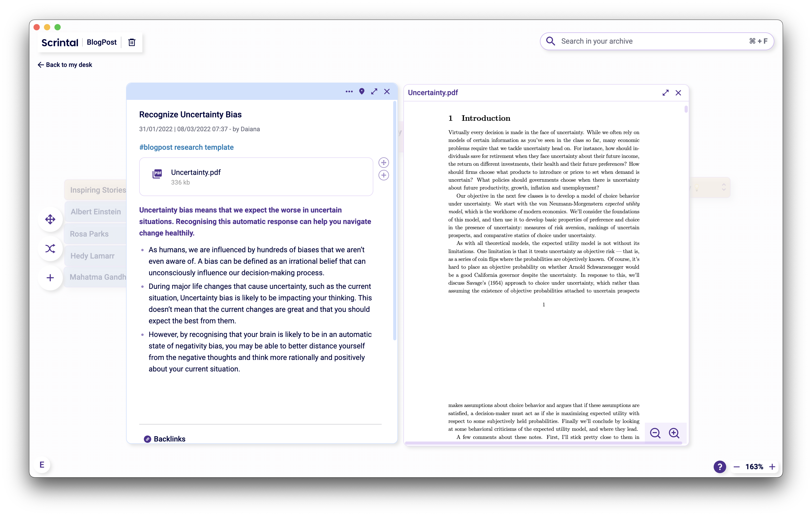Zoom in on the PDF document
The height and width of the screenshot is (516, 812).
click(x=674, y=433)
